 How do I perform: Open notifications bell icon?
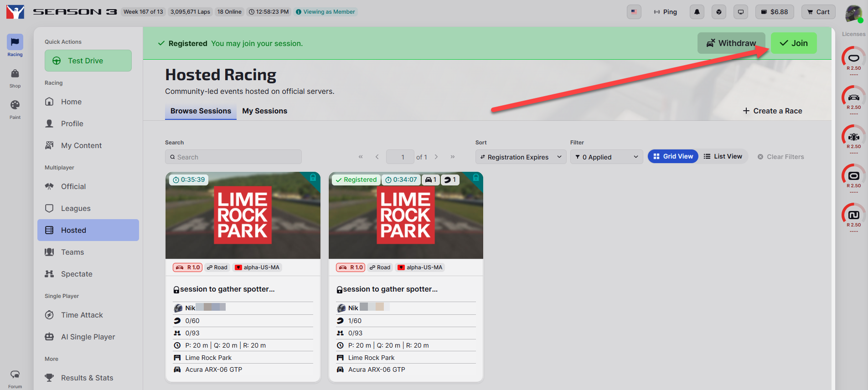[697, 12]
